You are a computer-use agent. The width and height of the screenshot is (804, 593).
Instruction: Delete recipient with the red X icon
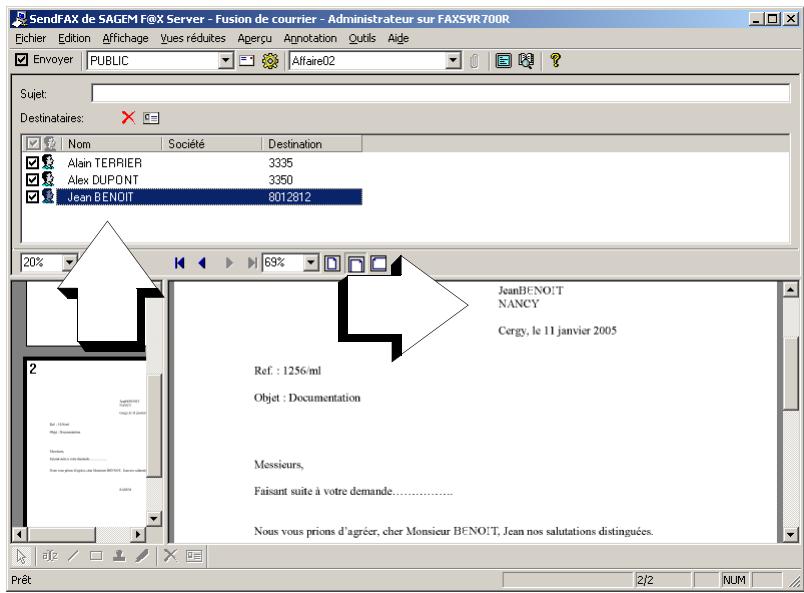(x=128, y=117)
